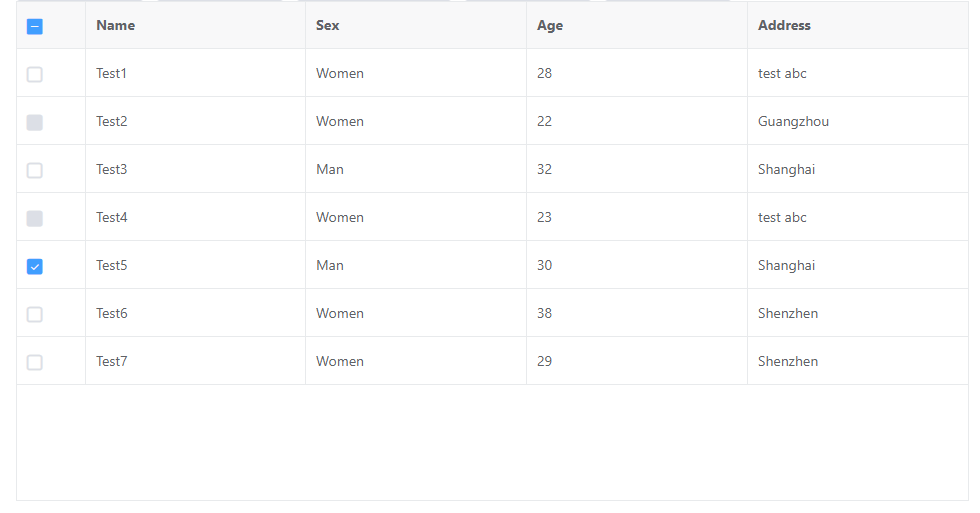This screenshot has height=513, width=980.
Task: Click the Name column header
Action: pos(116,26)
